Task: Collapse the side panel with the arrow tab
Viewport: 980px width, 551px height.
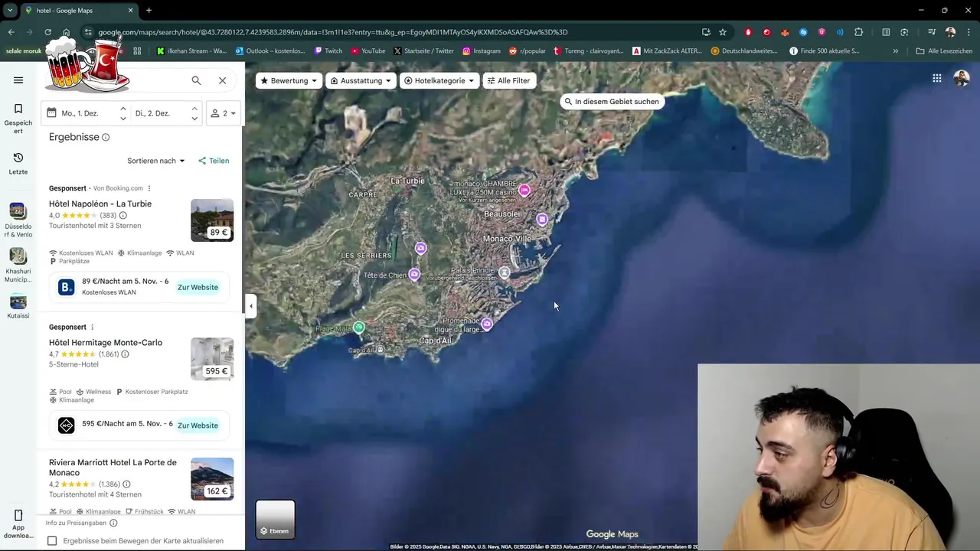Action: tap(250, 306)
